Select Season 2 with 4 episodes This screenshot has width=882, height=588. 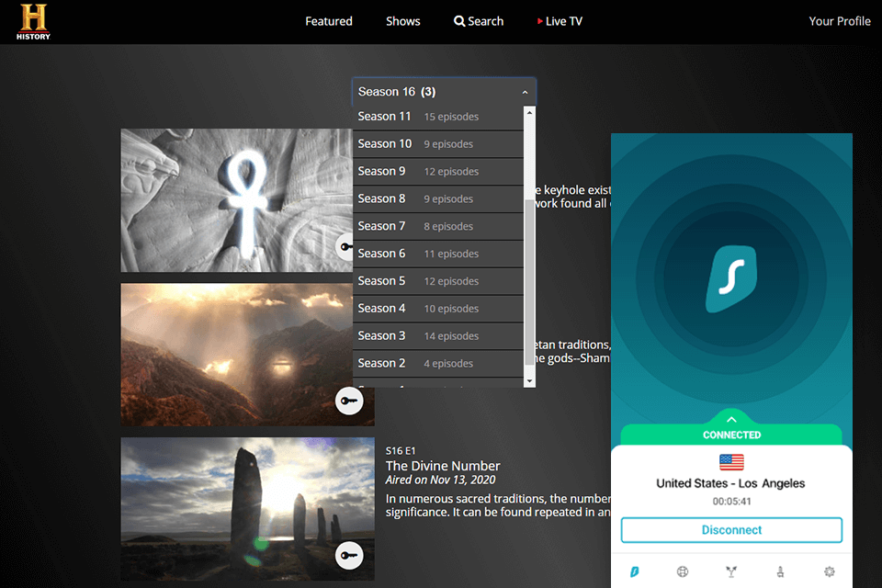click(x=438, y=364)
